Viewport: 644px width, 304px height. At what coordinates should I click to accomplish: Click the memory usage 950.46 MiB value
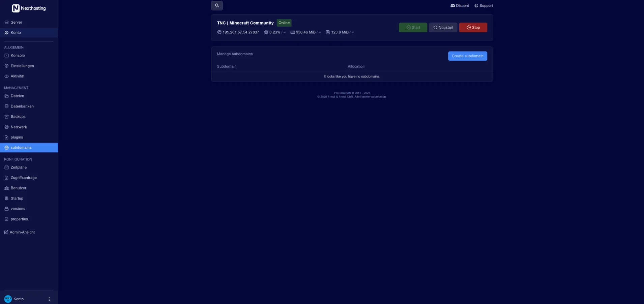point(305,32)
